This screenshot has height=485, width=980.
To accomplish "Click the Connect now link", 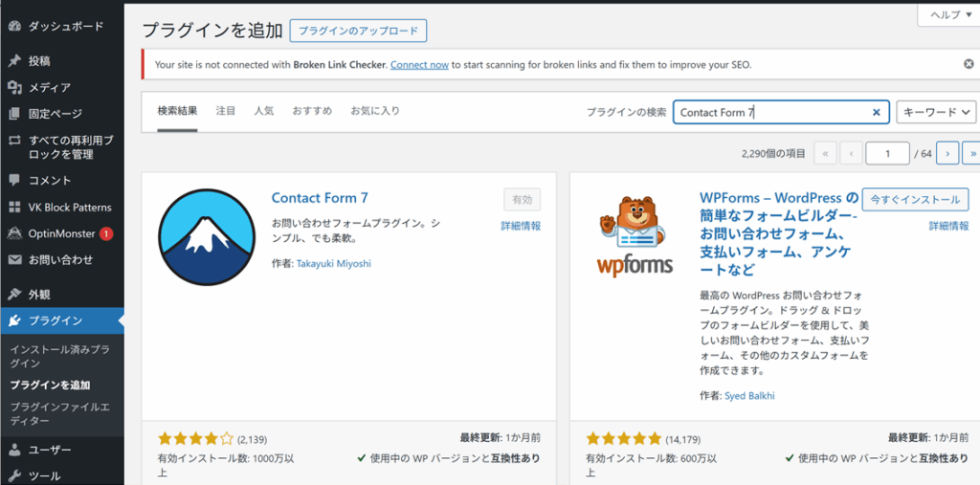I will [x=419, y=64].
